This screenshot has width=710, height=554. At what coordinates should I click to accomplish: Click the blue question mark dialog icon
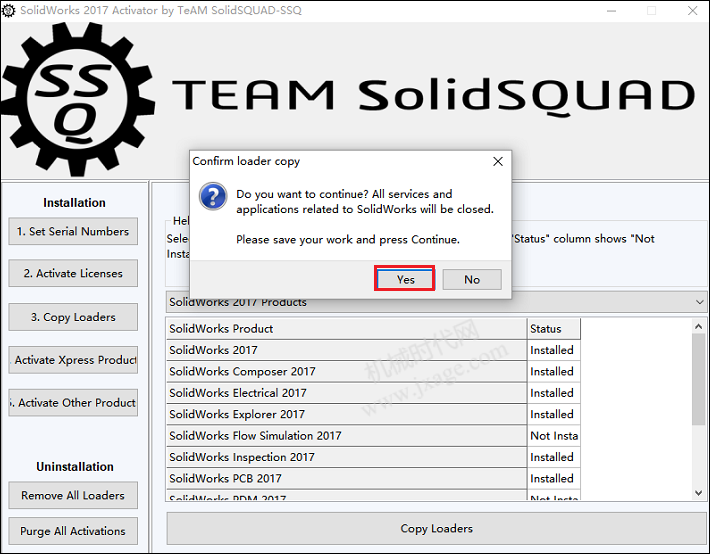(213, 196)
